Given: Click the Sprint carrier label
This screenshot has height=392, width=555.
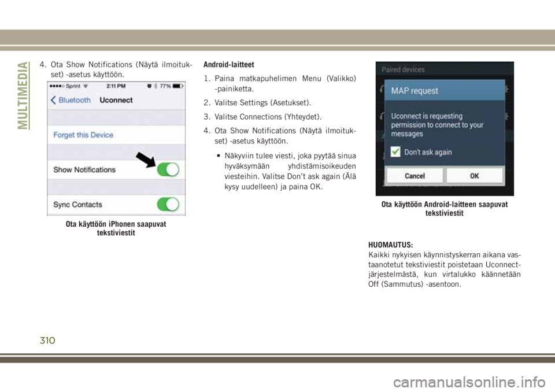Looking at the screenshot, I should click(73, 86).
